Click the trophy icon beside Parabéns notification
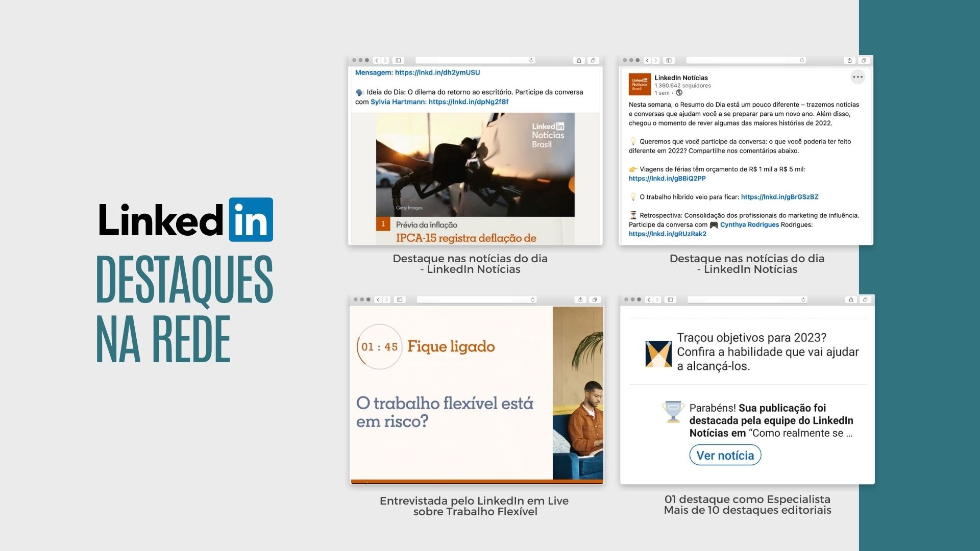 point(673,412)
